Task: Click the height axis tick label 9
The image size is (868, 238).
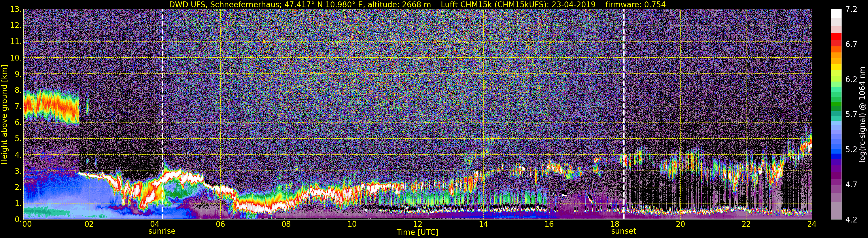Action: click(18, 74)
